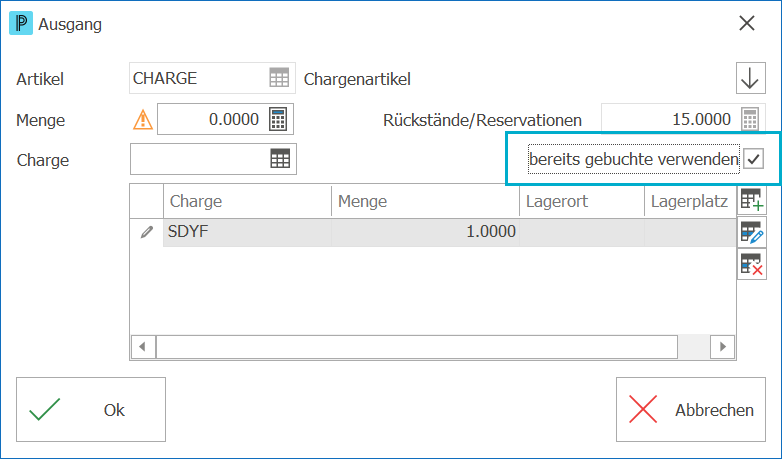Sort by the Lagerplatz column header
The width and height of the screenshot is (782, 459).
(690, 201)
